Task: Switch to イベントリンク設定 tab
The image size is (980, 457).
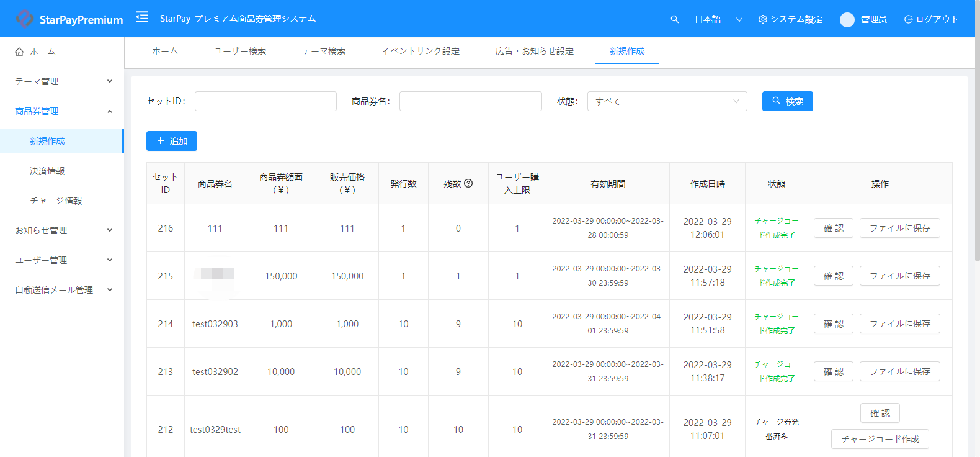Action: pos(420,51)
